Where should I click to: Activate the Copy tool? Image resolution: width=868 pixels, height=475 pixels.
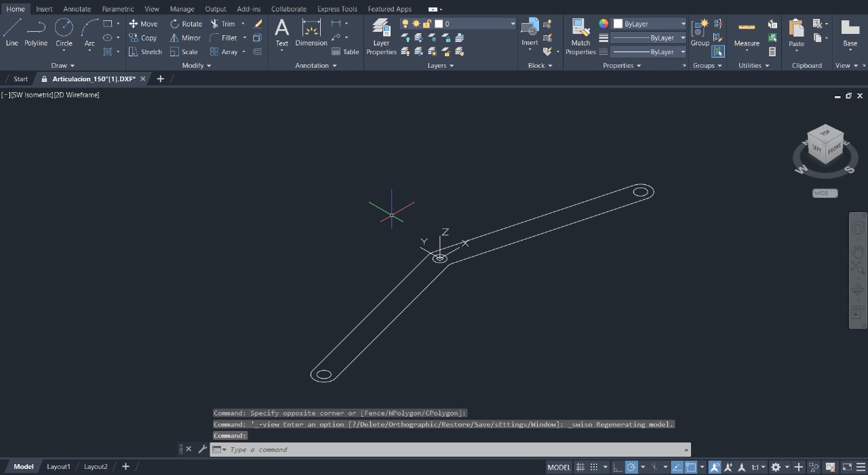click(x=143, y=38)
